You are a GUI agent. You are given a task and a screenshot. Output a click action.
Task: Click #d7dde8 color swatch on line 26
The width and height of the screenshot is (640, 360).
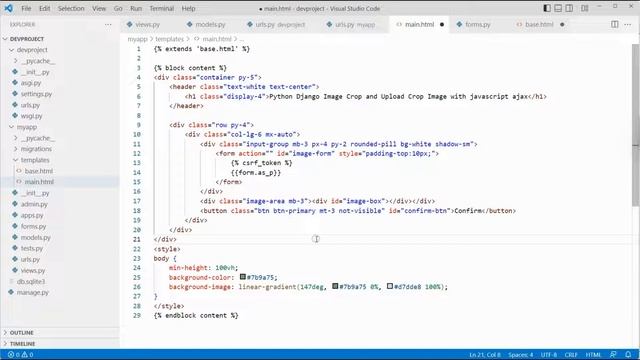(x=390, y=286)
